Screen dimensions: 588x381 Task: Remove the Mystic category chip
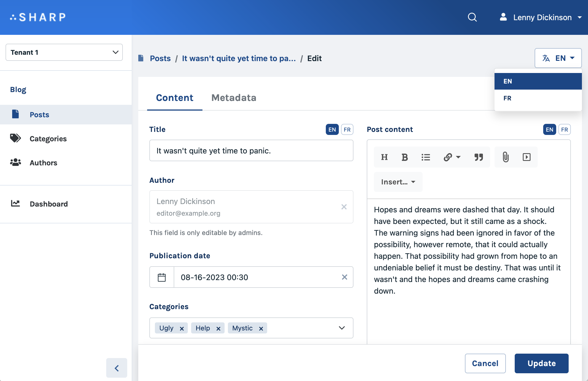261,328
